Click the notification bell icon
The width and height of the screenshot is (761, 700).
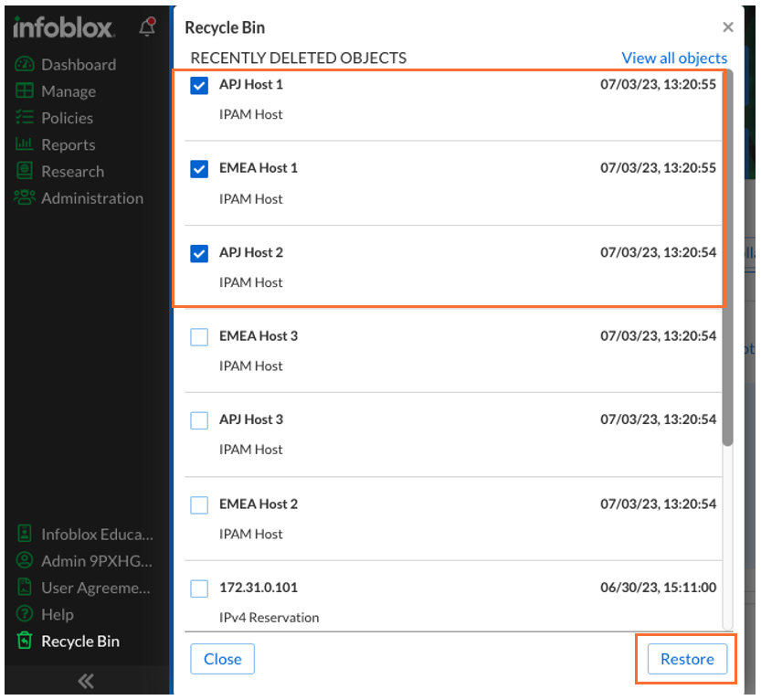[147, 27]
